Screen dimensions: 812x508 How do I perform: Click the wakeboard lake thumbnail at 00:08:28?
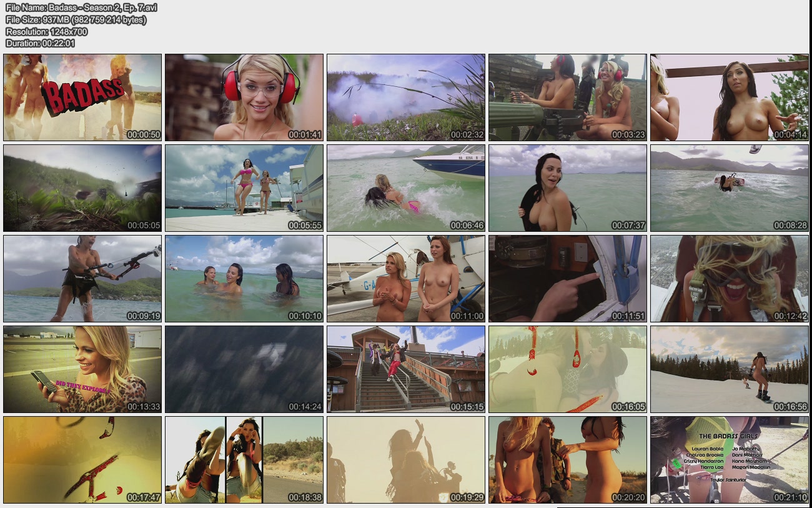pos(730,188)
